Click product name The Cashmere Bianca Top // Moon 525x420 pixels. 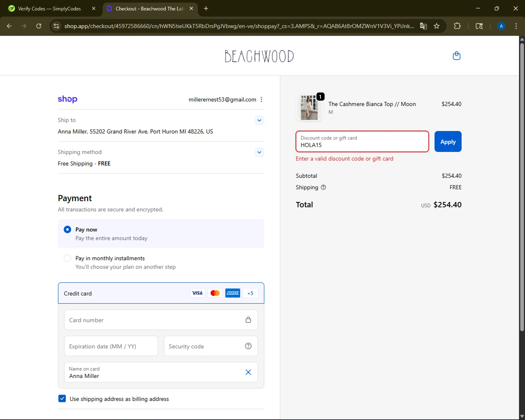click(372, 104)
